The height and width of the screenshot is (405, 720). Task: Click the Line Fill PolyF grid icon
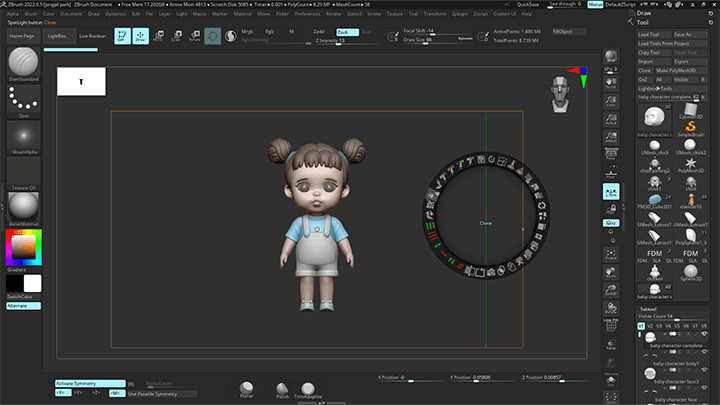[611, 325]
